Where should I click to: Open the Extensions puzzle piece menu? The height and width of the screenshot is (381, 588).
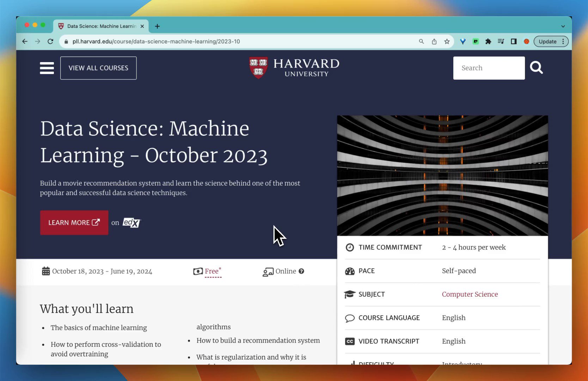pos(488,41)
